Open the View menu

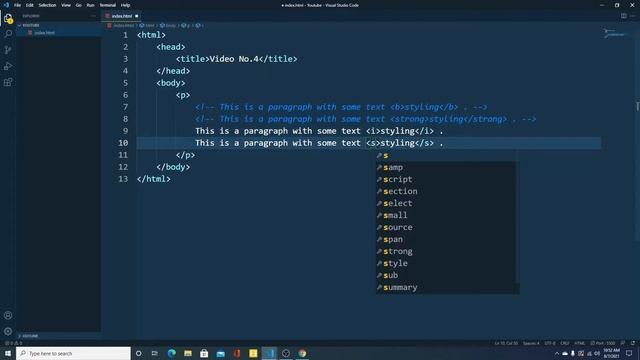pos(66,5)
